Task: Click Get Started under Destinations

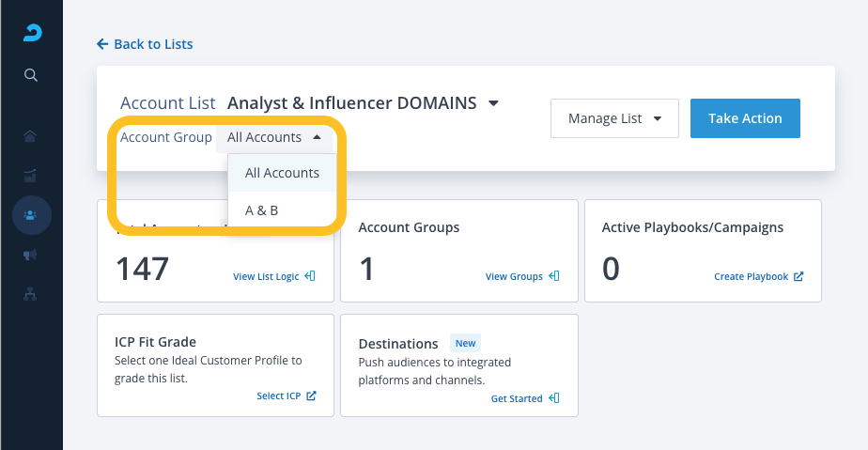Action: click(x=517, y=398)
